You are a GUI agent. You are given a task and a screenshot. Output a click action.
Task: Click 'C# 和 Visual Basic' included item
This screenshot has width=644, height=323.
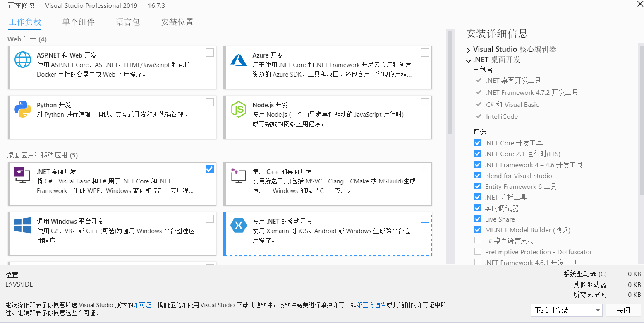pyautogui.click(x=512, y=104)
